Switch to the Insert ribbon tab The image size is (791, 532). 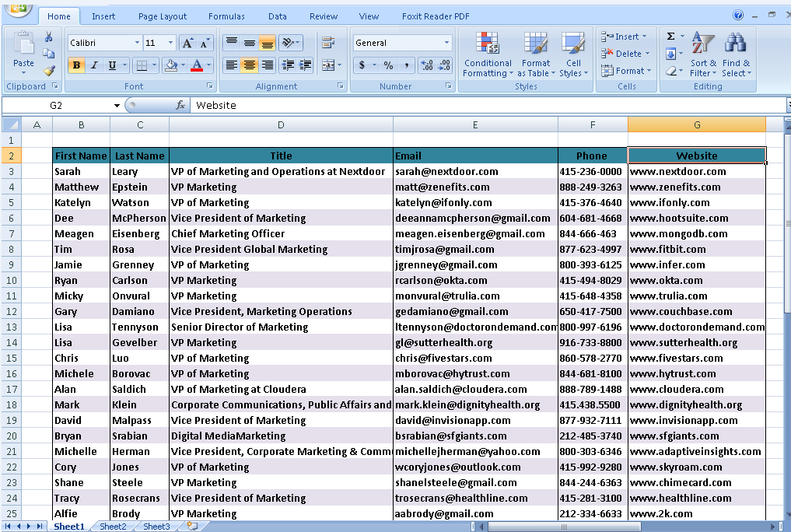point(103,16)
